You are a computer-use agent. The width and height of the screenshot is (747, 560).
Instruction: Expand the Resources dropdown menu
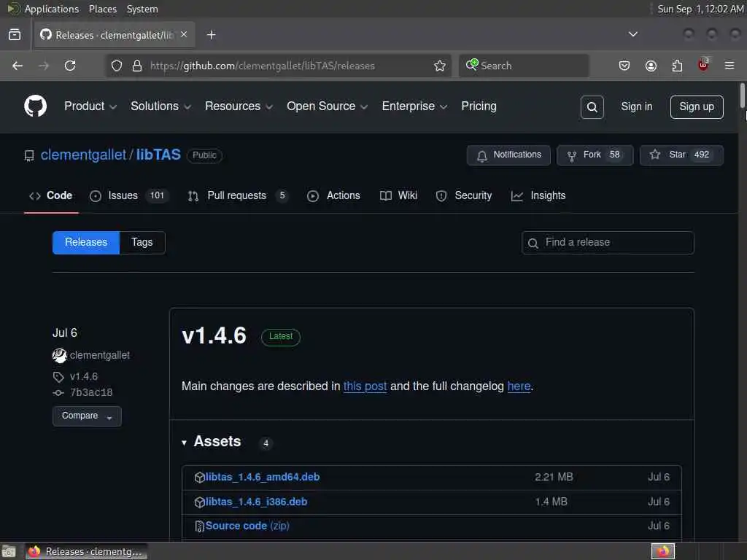[239, 106]
